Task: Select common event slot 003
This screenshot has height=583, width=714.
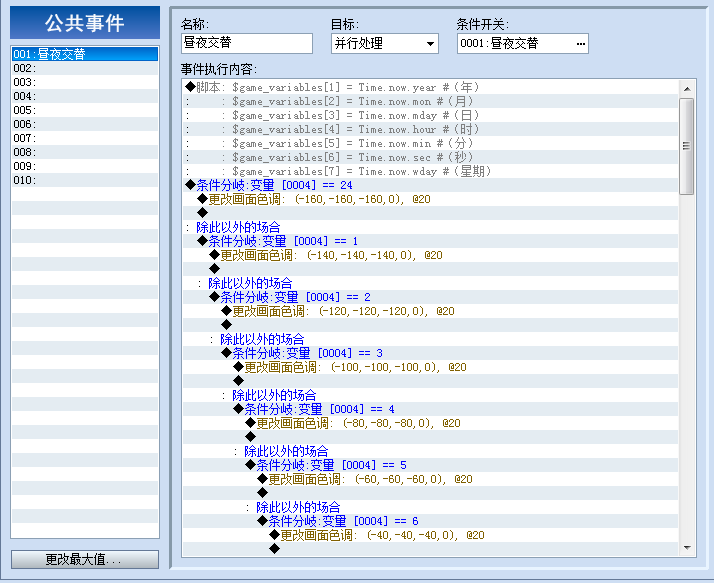Action: tap(85, 82)
